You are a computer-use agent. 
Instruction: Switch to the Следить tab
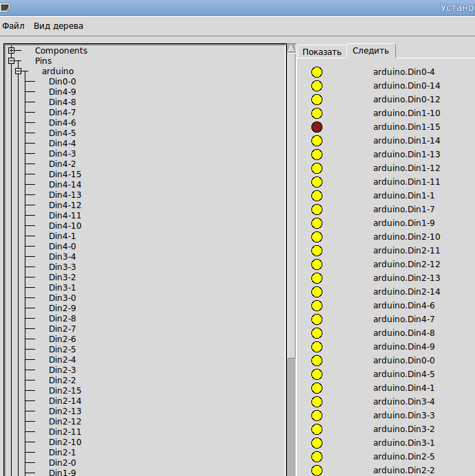(371, 51)
